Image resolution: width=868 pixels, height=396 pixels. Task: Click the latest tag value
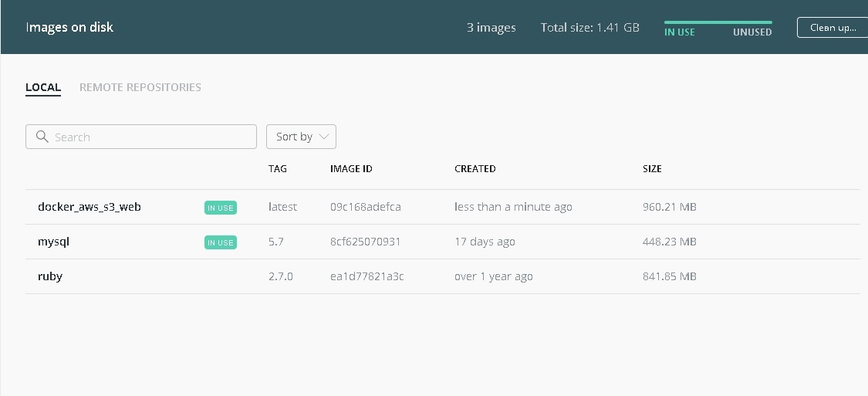click(x=283, y=207)
